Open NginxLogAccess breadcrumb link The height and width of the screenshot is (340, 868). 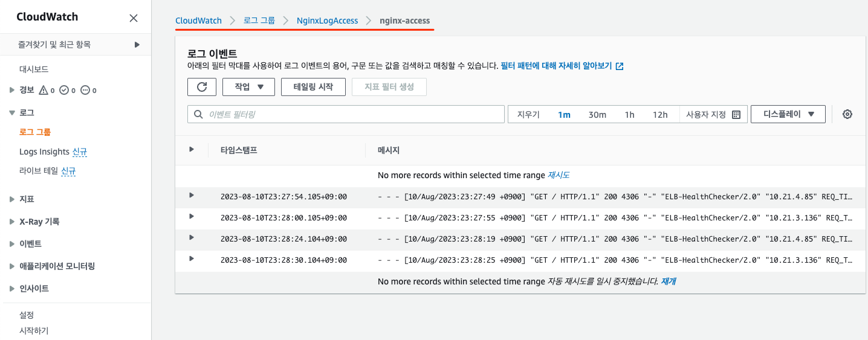pyautogui.click(x=327, y=21)
